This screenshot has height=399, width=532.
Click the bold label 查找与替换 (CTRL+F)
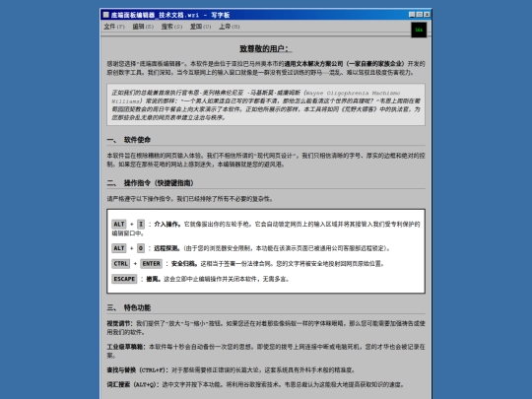coord(137,369)
